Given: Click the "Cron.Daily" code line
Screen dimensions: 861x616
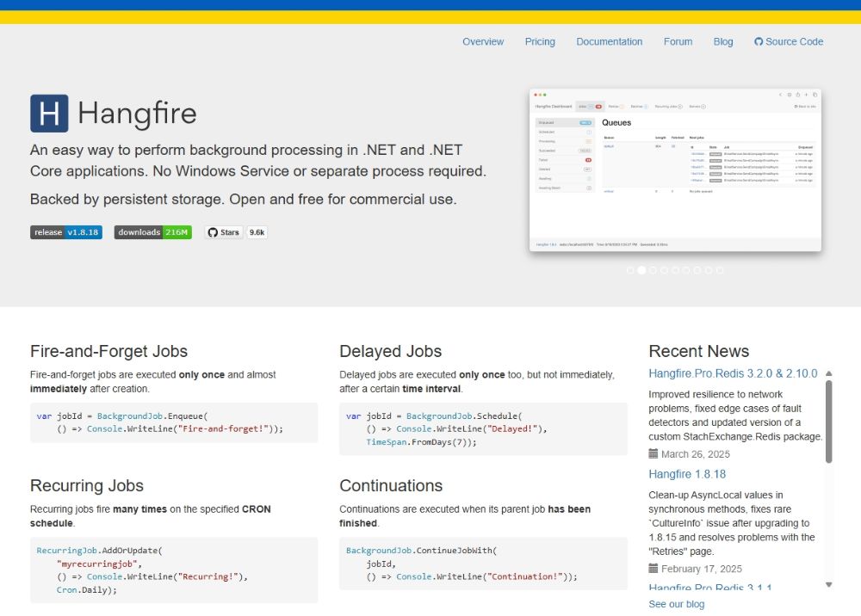Looking at the screenshot, I should point(87,589).
